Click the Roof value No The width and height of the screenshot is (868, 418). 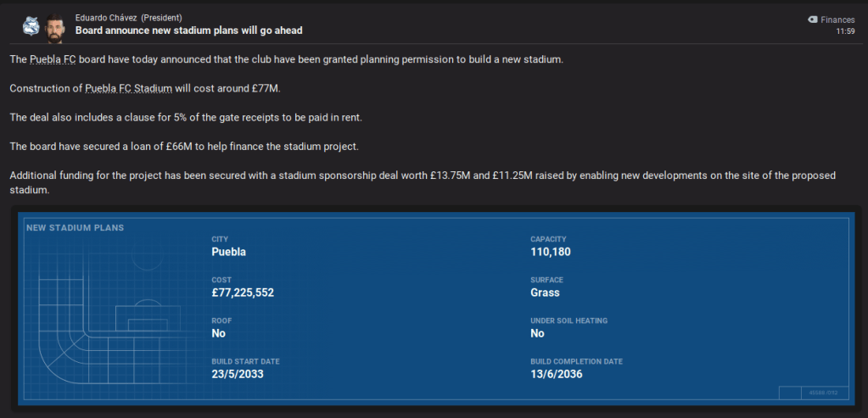click(x=218, y=333)
